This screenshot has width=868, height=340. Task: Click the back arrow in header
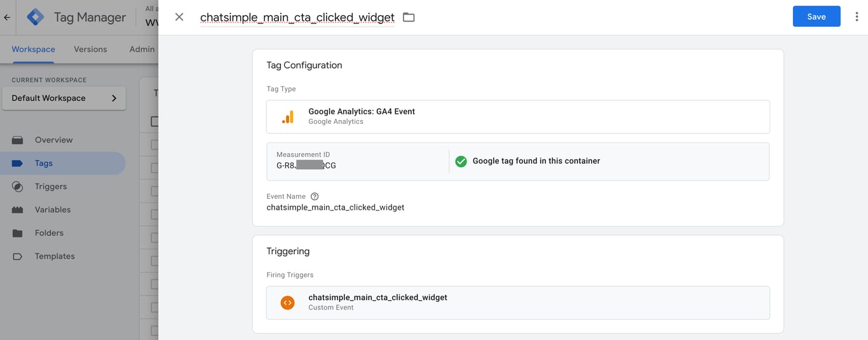pos(7,17)
